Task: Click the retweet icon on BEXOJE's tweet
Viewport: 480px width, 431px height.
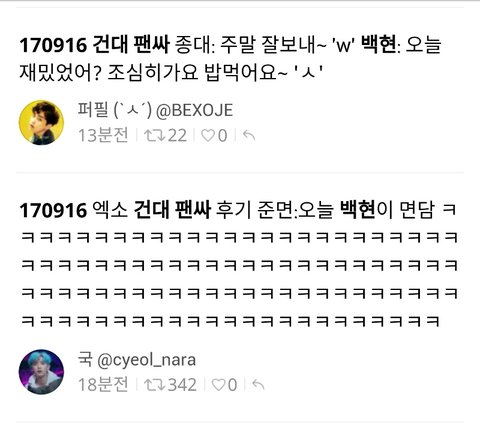Action: click(x=154, y=136)
